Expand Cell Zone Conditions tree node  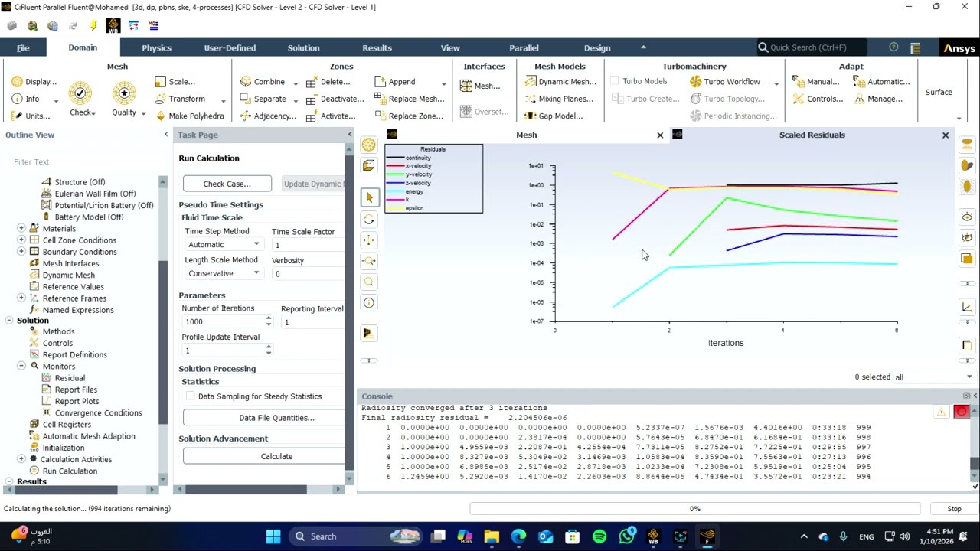[x=21, y=240]
